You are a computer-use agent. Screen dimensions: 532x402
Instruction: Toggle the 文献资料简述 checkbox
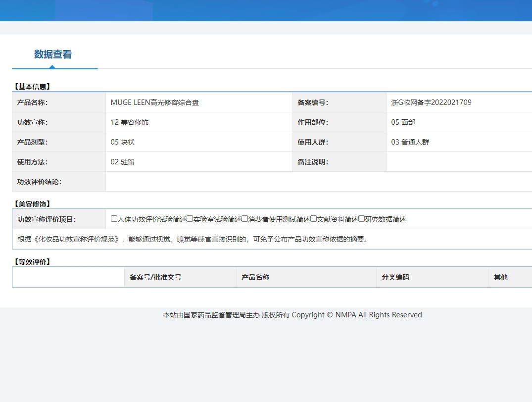[313, 219]
